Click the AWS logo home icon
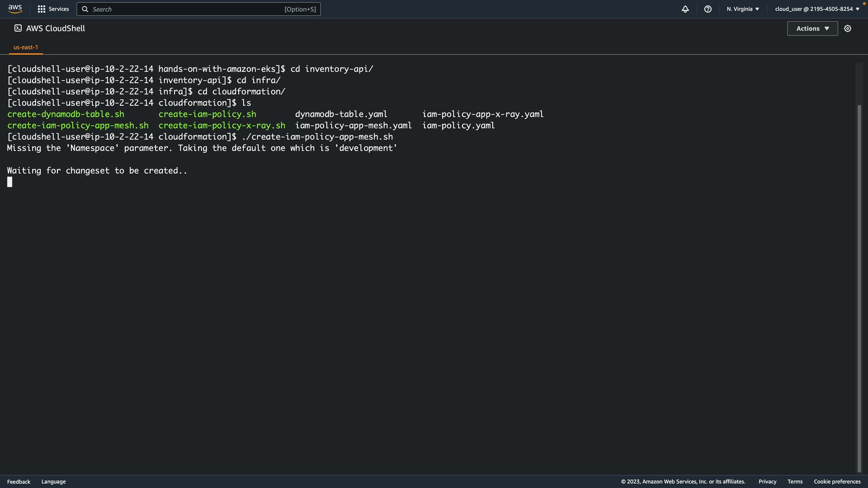Image resolution: width=868 pixels, height=488 pixels. tap(15, 9)
